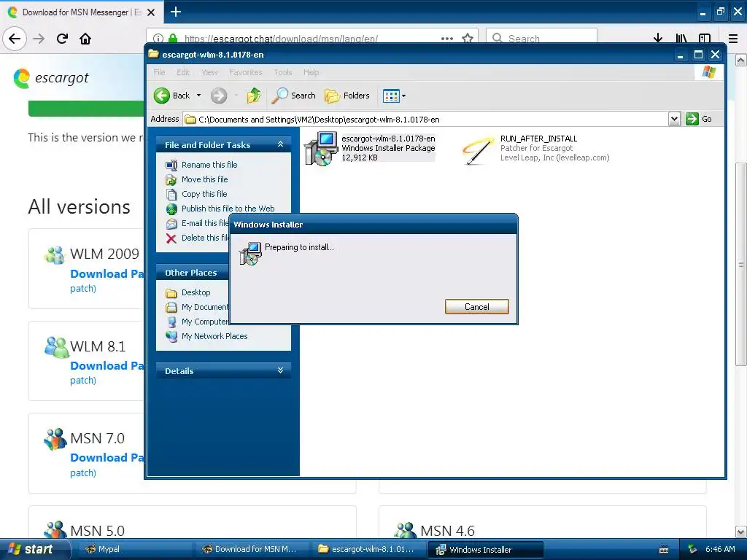
Task: Click the red Delete this file icon
Action: click(171, 238)
